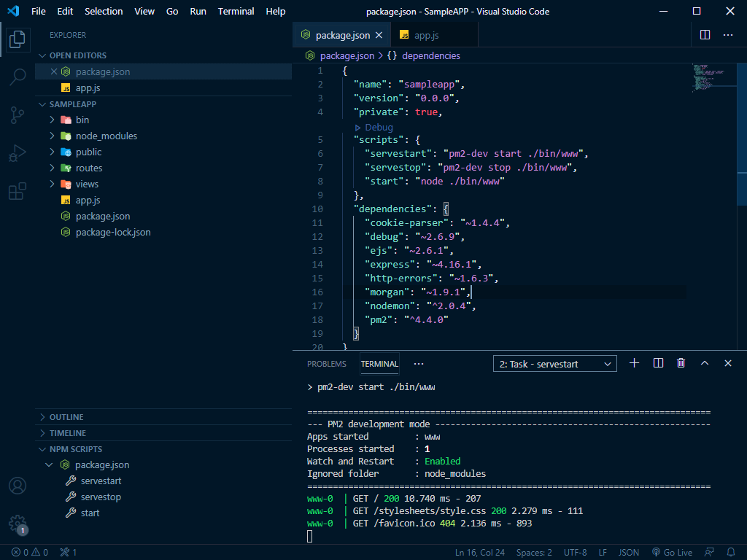Open the View menu
The image size is (747, 560).
point(144,12)
